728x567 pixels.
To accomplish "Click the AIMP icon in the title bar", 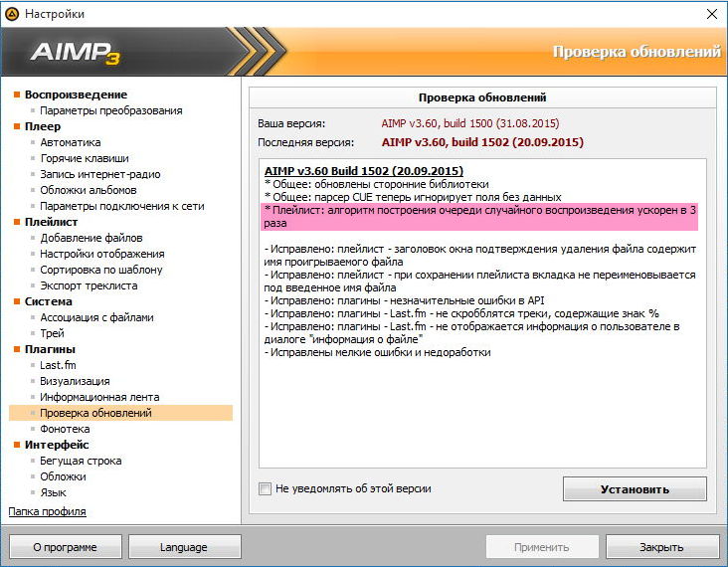I will pyautogui.click(x=12, y=14).
